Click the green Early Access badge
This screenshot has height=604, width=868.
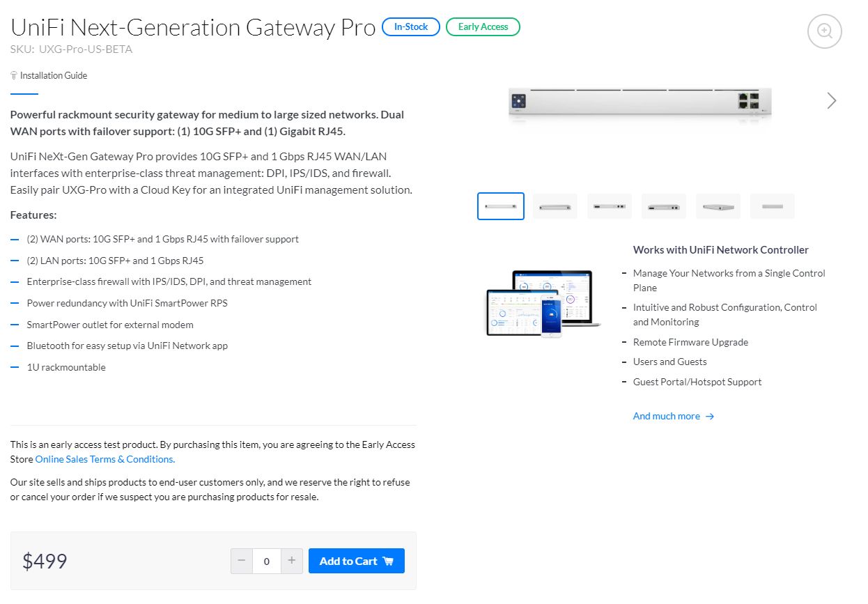pyautogui.click(x=483, y=26)
